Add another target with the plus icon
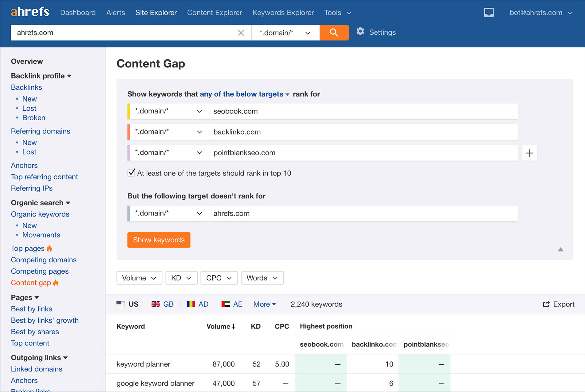The height and width of the screenshot is (392, 585). click(529, 153)
